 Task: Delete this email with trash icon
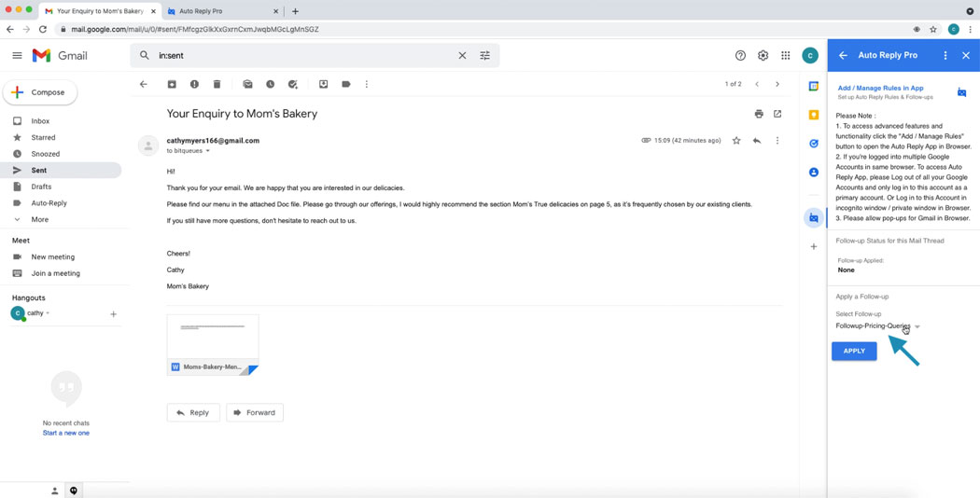click(x=217, y=84)
